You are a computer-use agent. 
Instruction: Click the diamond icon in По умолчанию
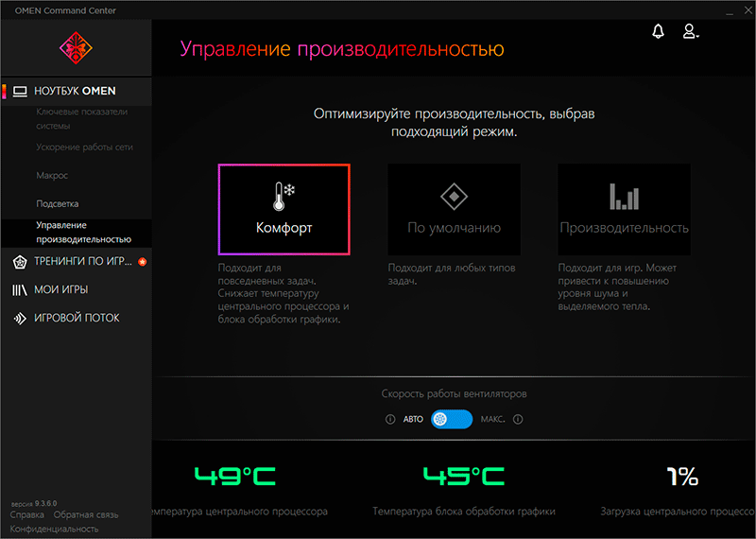pos(454,197)
